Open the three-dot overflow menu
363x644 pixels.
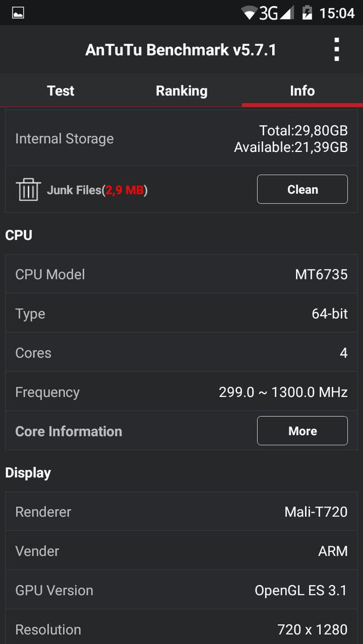tap(336, 49)
